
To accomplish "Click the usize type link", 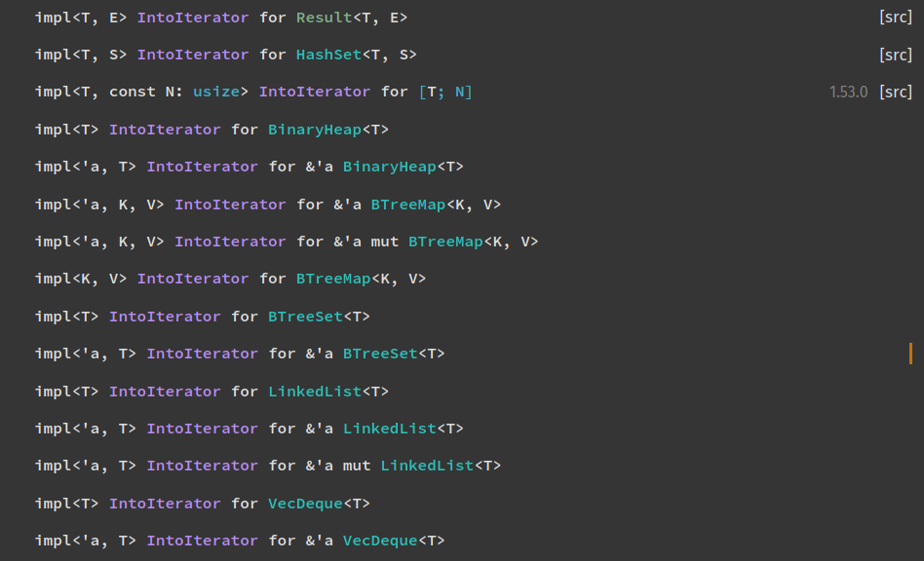I will (215, 92).
